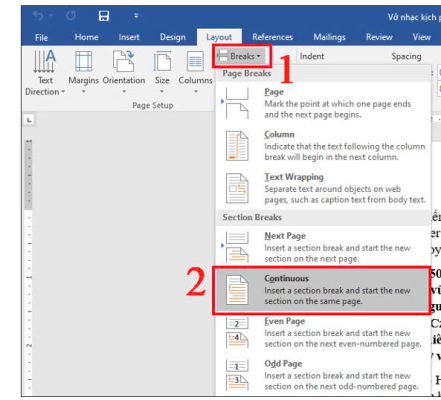Viewport: 441px width, 400px height.
Task: Open the Margins icon menu
Action: tap(83, 61)
